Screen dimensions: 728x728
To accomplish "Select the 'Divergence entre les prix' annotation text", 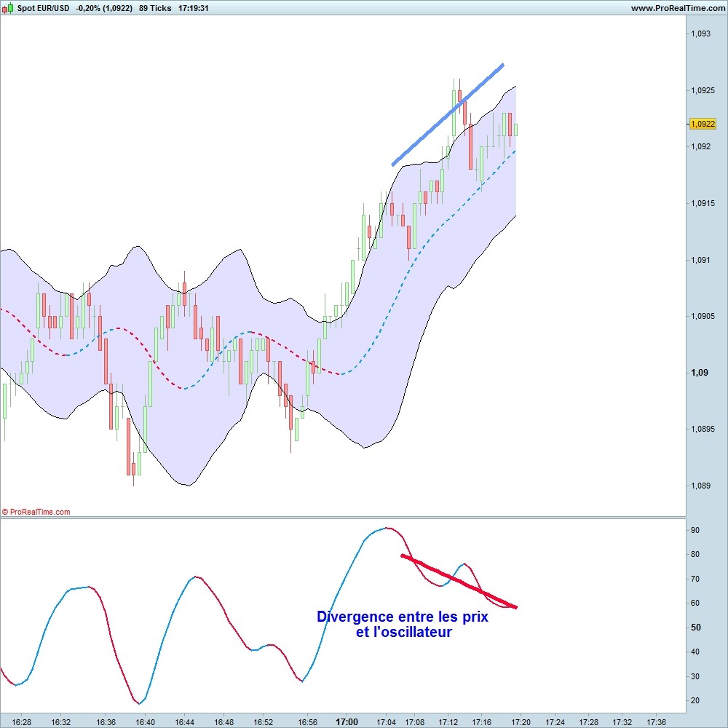I will pos(403,617).
